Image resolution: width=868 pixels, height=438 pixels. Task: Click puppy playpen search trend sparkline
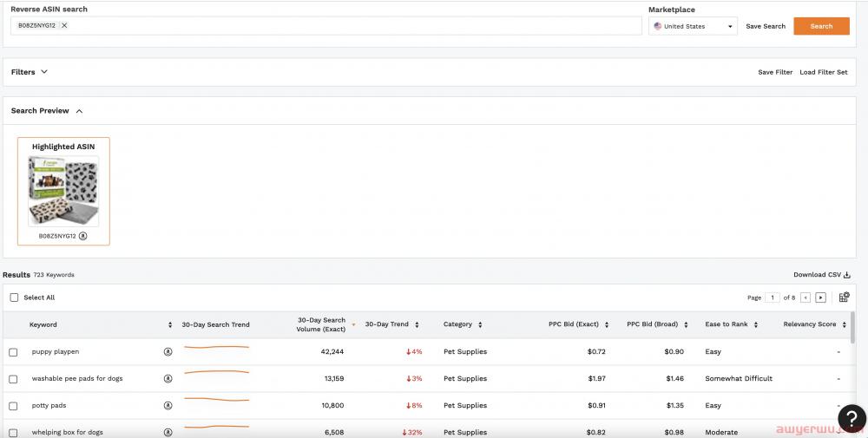(216, 347)
